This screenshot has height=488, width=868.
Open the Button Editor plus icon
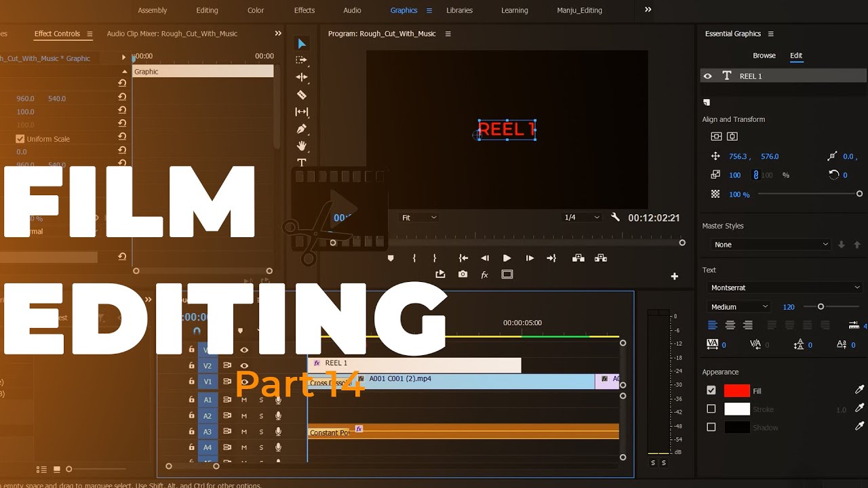[675, 276]
